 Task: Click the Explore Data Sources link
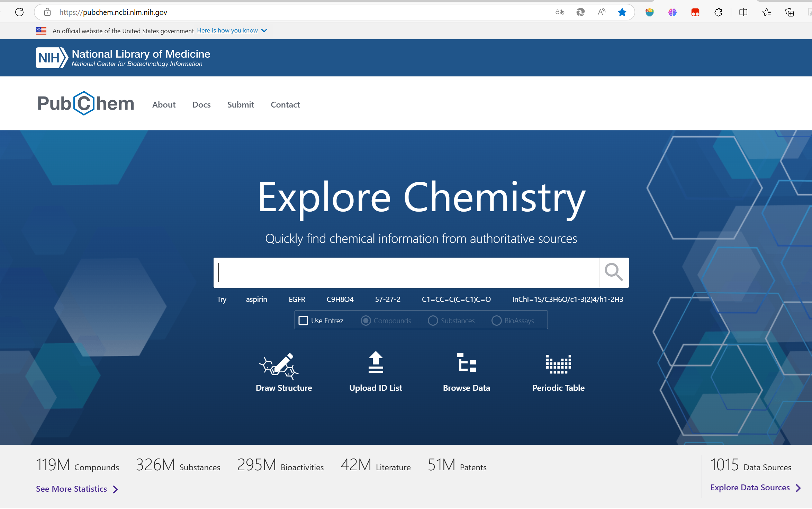click(x=750, y=487)
